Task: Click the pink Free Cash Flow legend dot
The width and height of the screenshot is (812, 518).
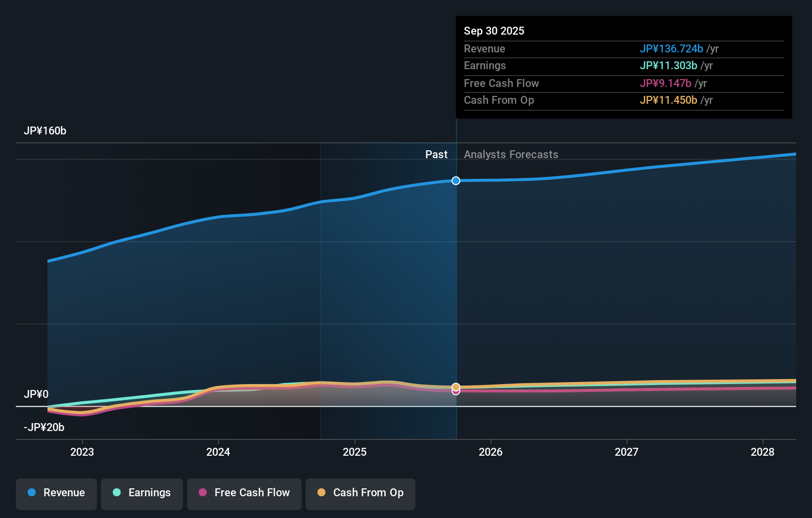Action: (x=203, y=493)
